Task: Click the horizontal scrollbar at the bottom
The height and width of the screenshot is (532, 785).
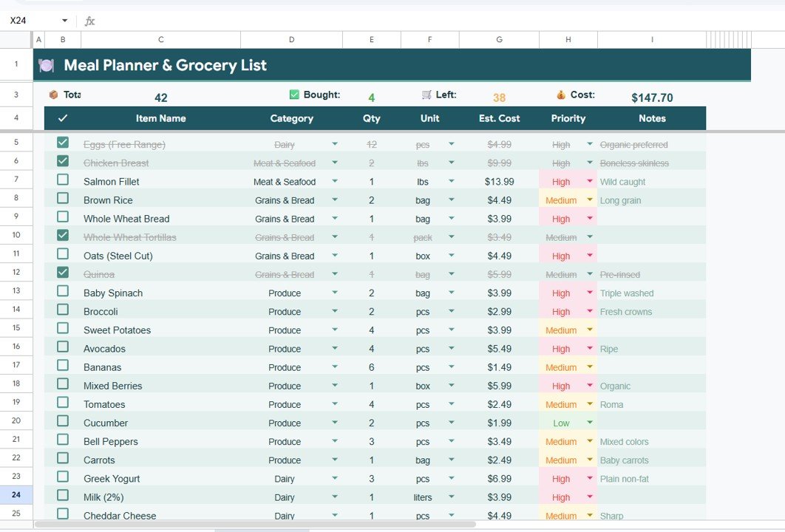Action: pos(255,525)
